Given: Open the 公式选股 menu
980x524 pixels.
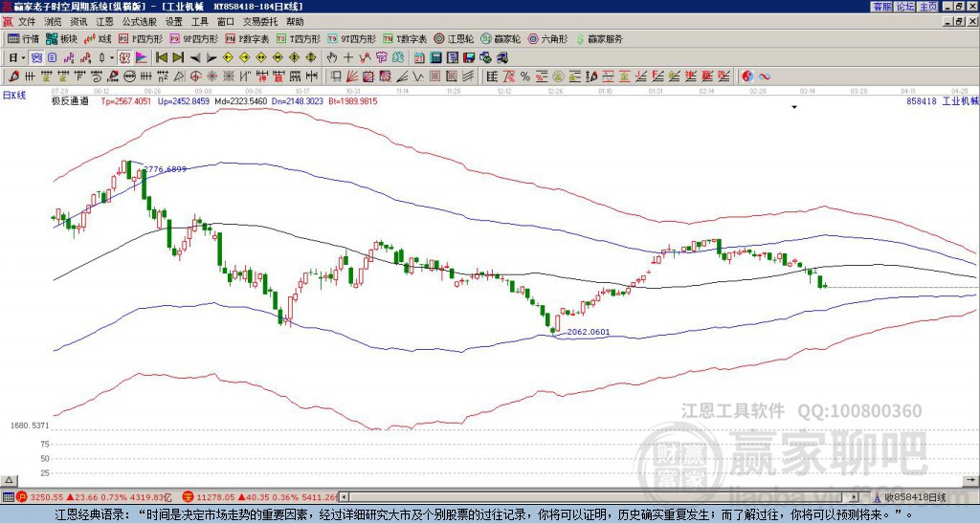Looking at the screenshot, I should (x=140, y=22).
